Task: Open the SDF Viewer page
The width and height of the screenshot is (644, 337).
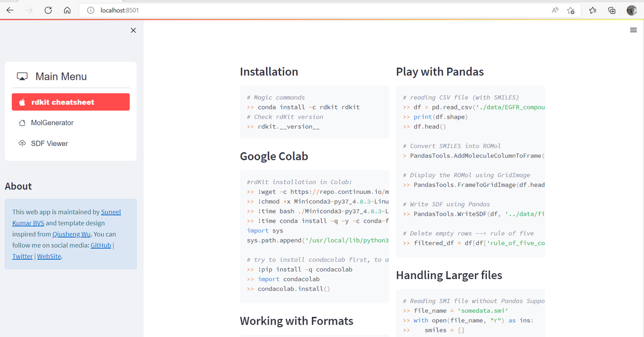Action: coord(71,143)
